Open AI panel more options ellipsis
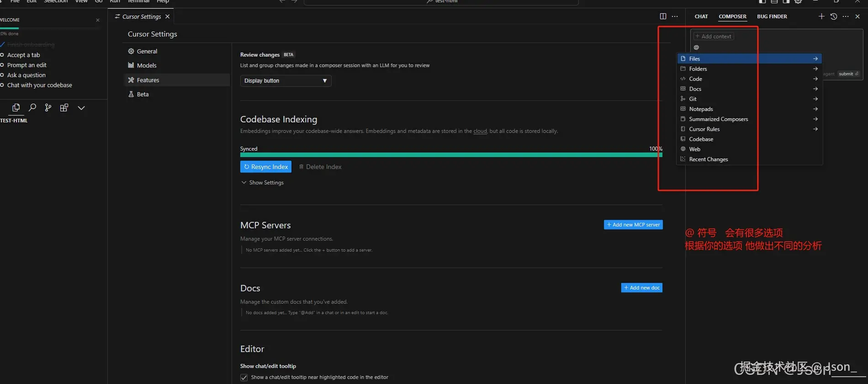The height and width of the screenshot is (384, 868). (x=846, y=16)
